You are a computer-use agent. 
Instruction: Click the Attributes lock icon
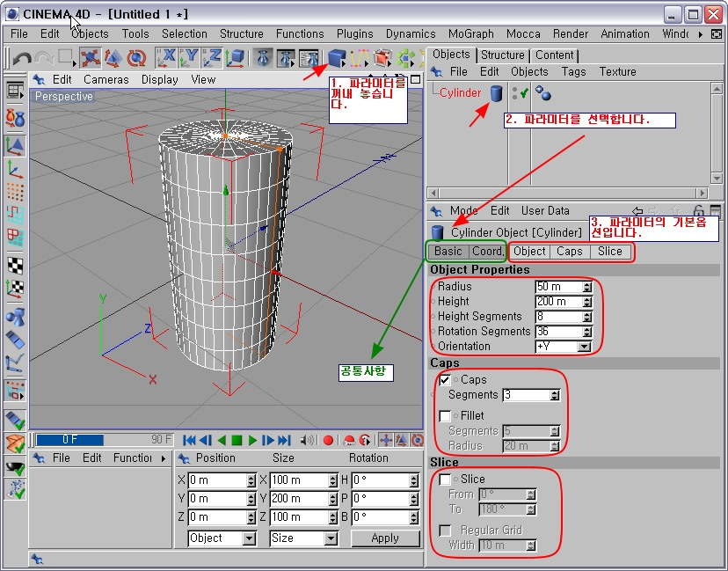[x=698, y=211]
